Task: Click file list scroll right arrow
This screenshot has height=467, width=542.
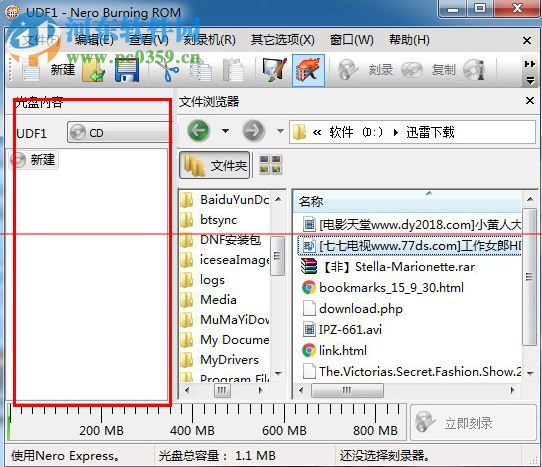Action: 513,390
